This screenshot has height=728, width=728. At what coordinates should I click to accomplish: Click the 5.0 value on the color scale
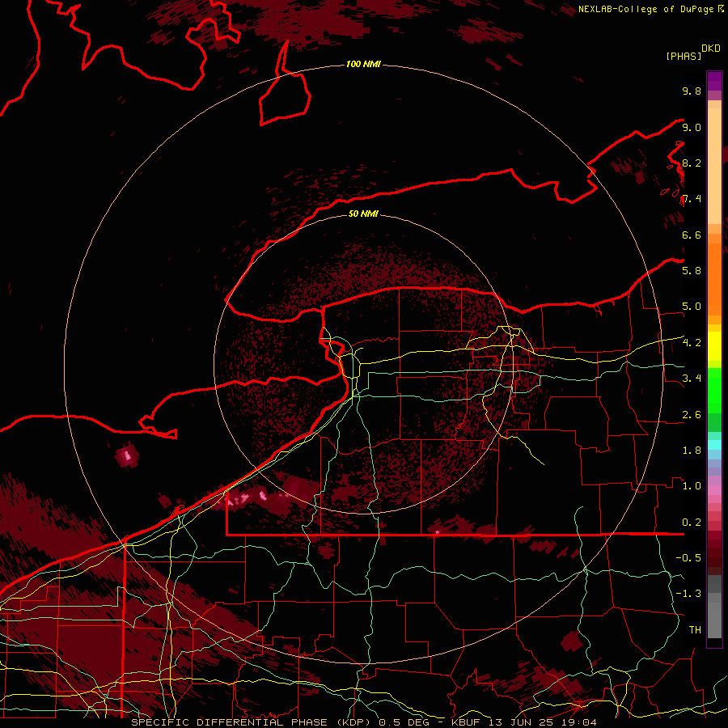click(692, 307)
